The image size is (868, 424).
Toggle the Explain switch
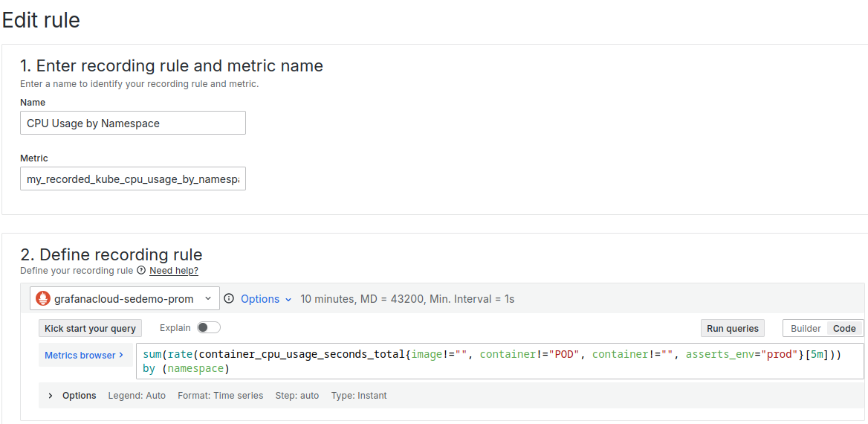point(208,328)
